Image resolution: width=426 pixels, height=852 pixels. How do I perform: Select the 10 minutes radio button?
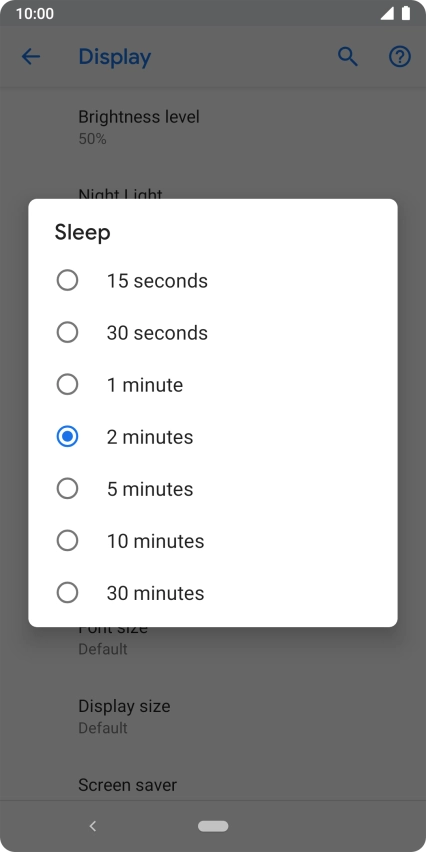click(67, 541)
